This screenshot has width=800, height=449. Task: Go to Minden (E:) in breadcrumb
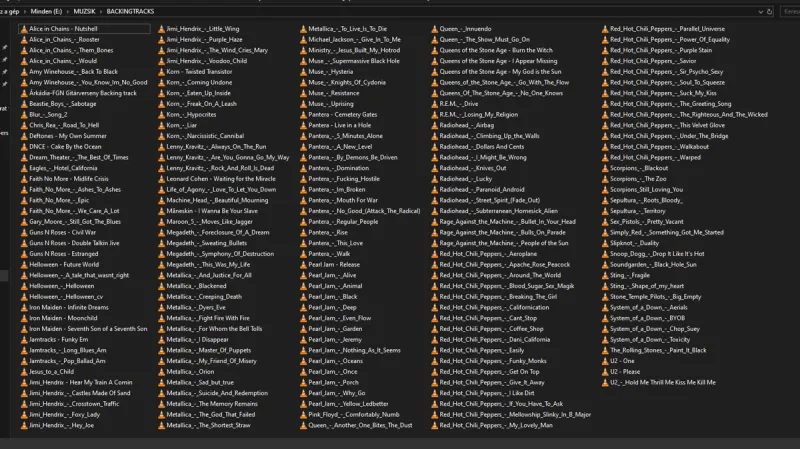pyautogui.click(x=46, y=11)
